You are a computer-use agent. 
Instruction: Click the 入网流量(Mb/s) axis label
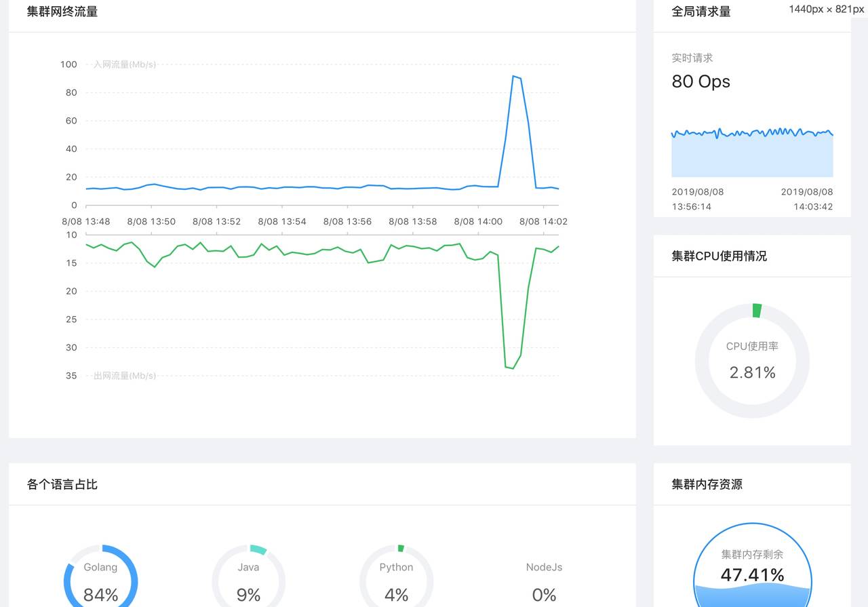tap(125, 64)
